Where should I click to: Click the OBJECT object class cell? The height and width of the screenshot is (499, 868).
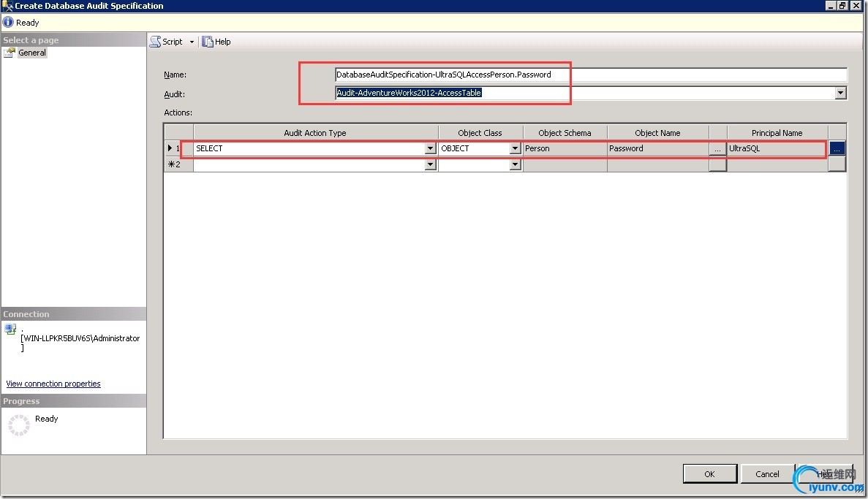pos(475,148)
